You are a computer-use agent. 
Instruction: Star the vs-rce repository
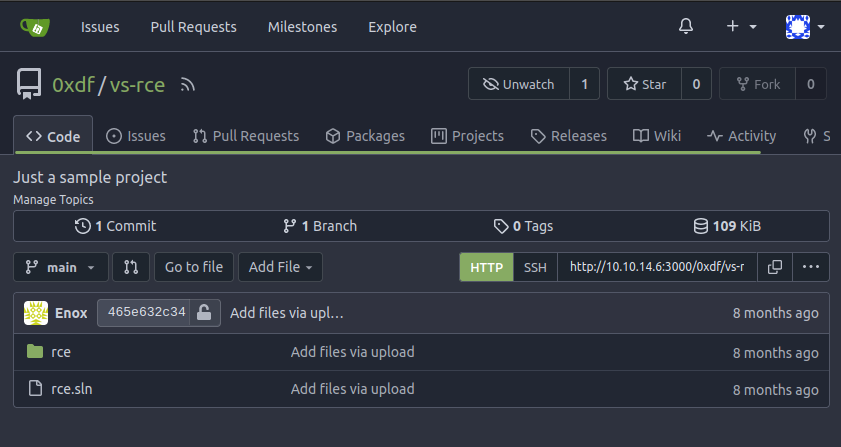click(x=644, y=84)
